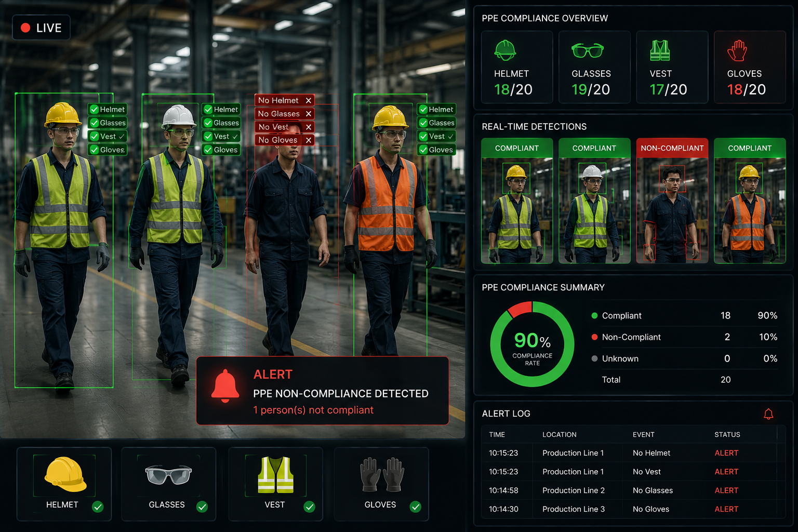Toggle the GLOVES detection checkmark

click(x=415, y=507)
